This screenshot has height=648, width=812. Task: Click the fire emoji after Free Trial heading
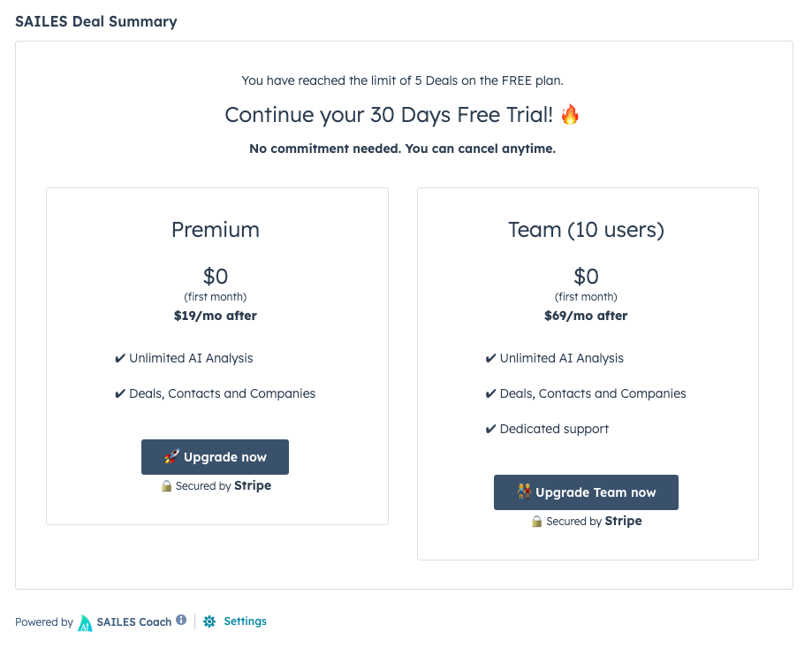[570, 114]
